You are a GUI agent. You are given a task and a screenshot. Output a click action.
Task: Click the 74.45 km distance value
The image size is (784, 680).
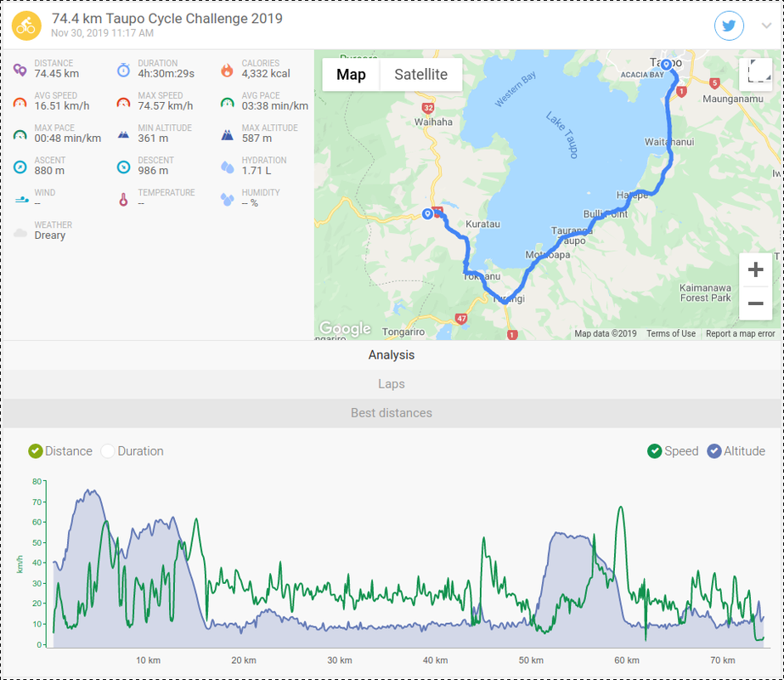click(x=57, y=74)
